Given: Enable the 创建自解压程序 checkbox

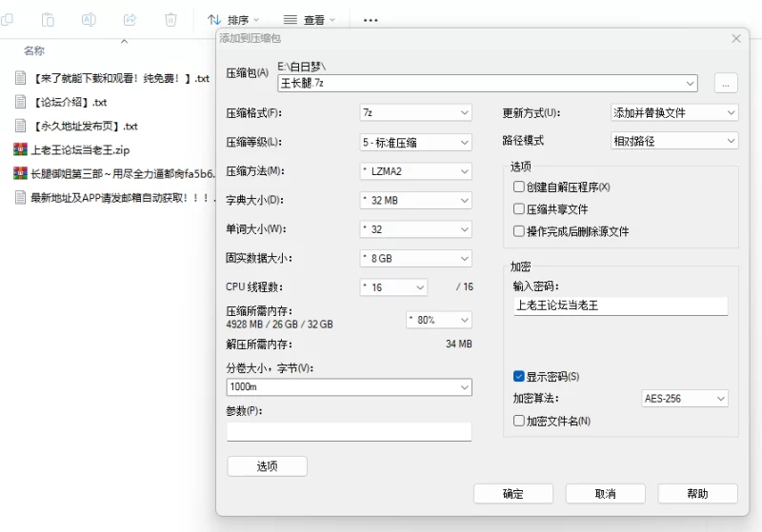Looking at the screenshot, I should click(x=518, y=187).
